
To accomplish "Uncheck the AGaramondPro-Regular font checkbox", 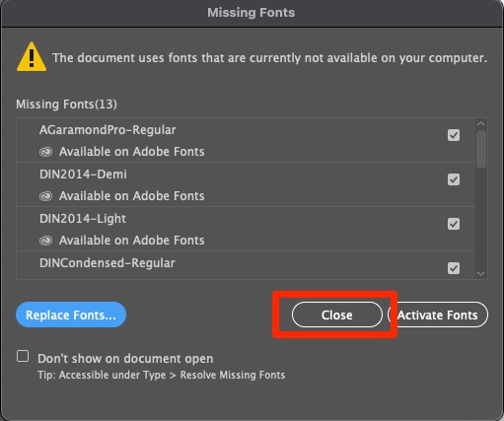I will (454, 135).
